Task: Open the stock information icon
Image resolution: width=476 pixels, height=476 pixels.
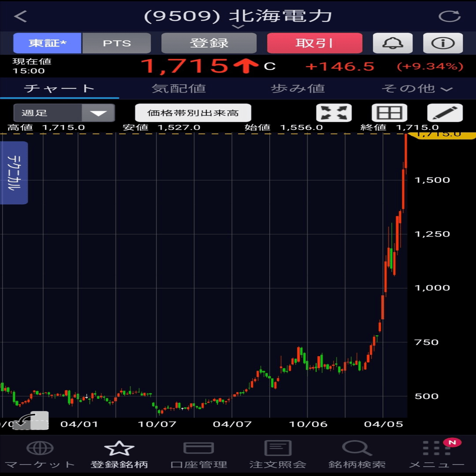Action: click(443, 43)
